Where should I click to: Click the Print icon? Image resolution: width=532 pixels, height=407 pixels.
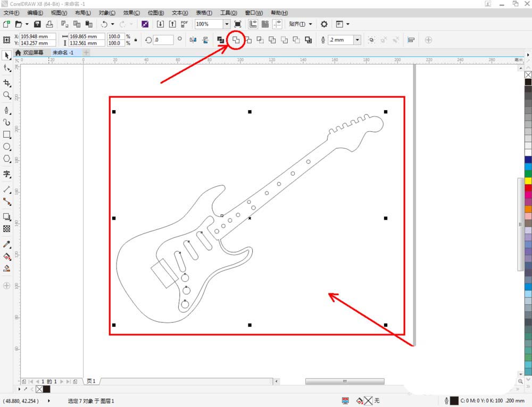49,24
